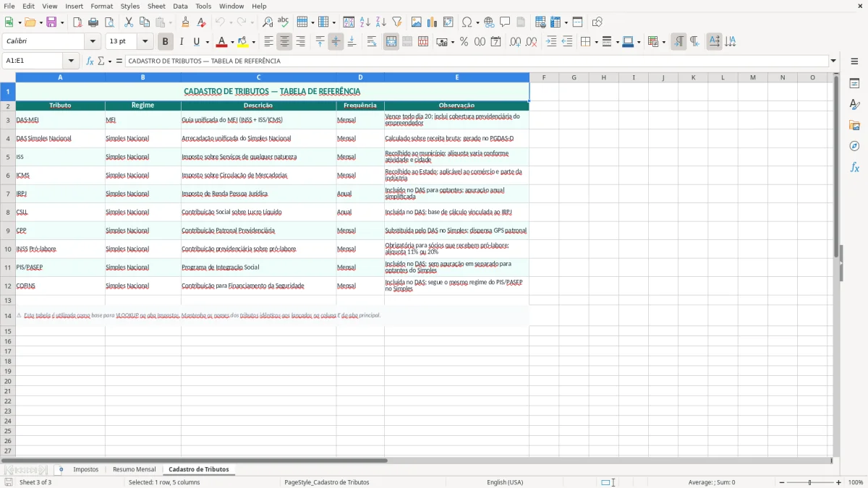Image resolution: width=868 pixels, height=488 pixels.
Task: Click Sort Ascending icon
Action: point(365,22)
